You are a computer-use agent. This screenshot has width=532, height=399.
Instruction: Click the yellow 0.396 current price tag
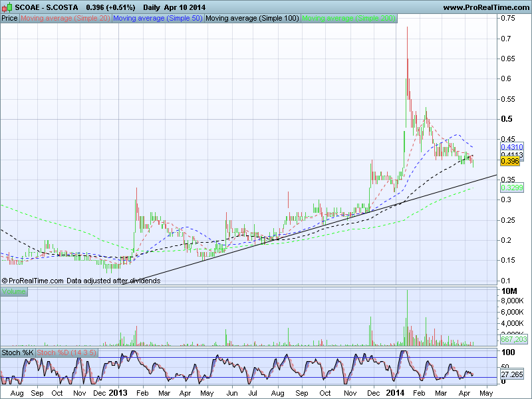click(509, 162)
